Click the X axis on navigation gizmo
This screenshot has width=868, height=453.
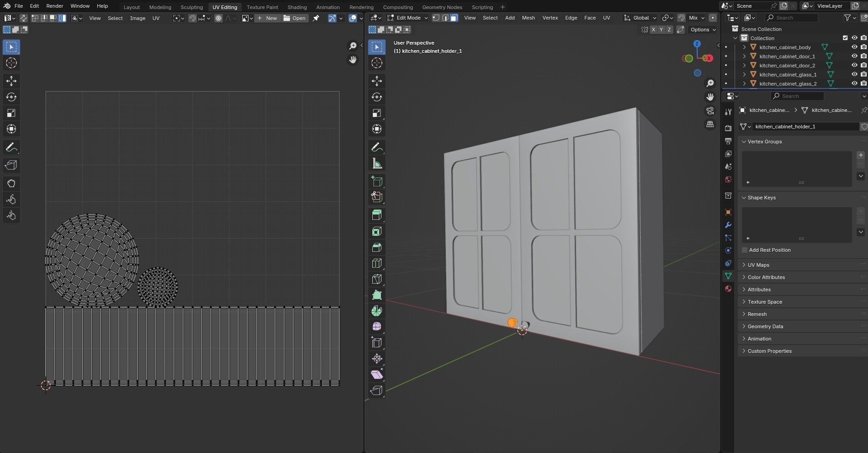(709, 58)
